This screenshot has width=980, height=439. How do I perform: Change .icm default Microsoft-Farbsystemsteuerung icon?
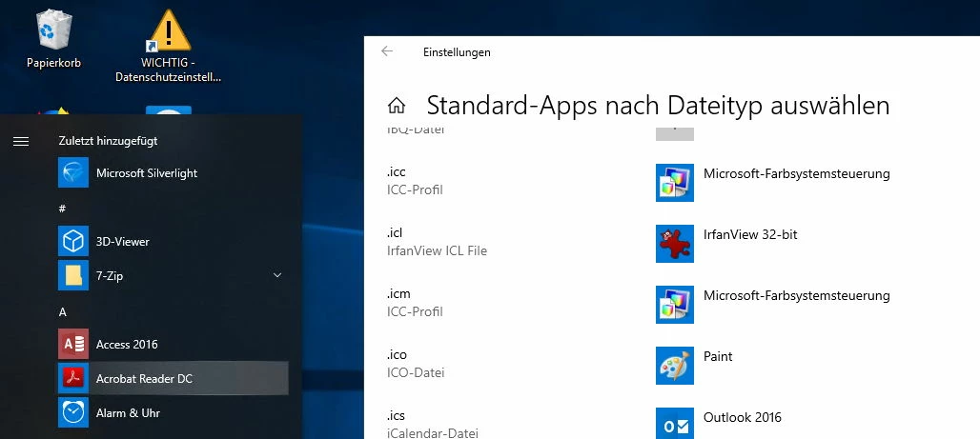coord(674,305)
